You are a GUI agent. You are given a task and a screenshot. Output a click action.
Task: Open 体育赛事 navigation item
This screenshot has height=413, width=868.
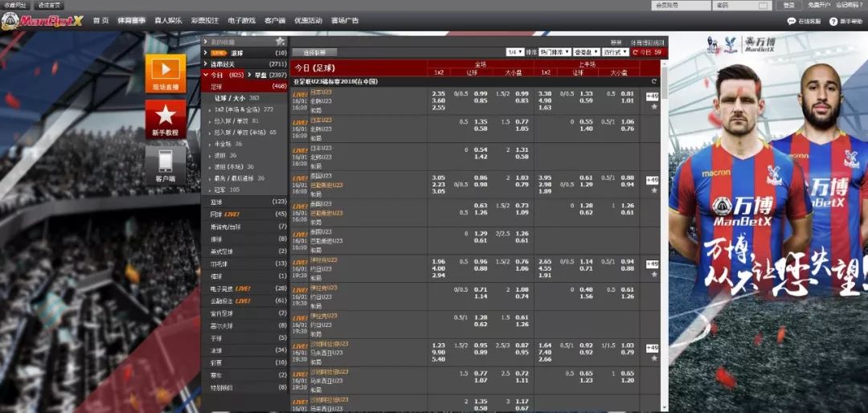pyautogui.click(x=131, y=21)
